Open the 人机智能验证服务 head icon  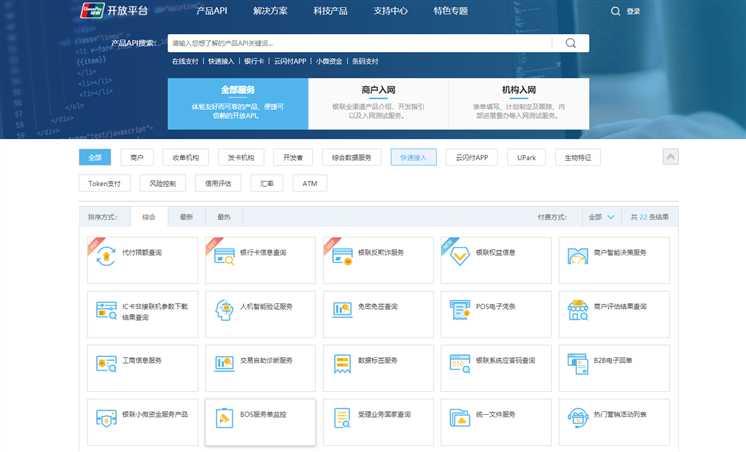point(224,310)
